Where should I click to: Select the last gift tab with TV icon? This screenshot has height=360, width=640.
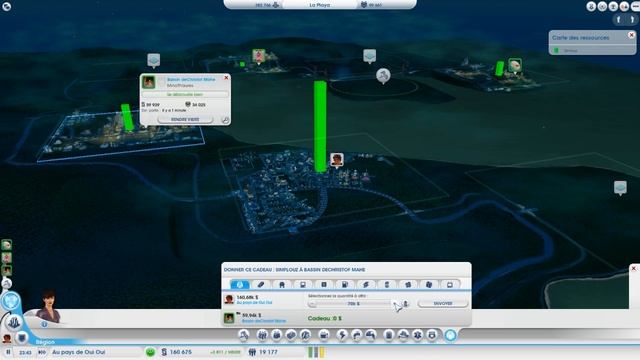pos(449,284)
